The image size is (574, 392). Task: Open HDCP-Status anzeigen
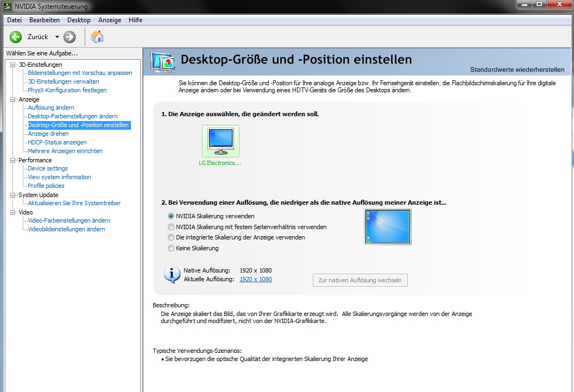[57, 142]
